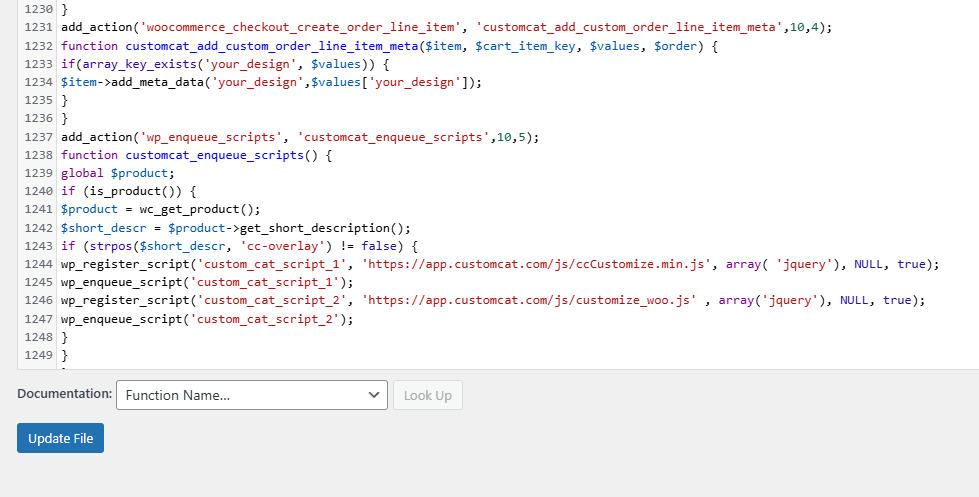Click the NULL keyword on line 1244
The image size is (979, 497).
[868, 264]
